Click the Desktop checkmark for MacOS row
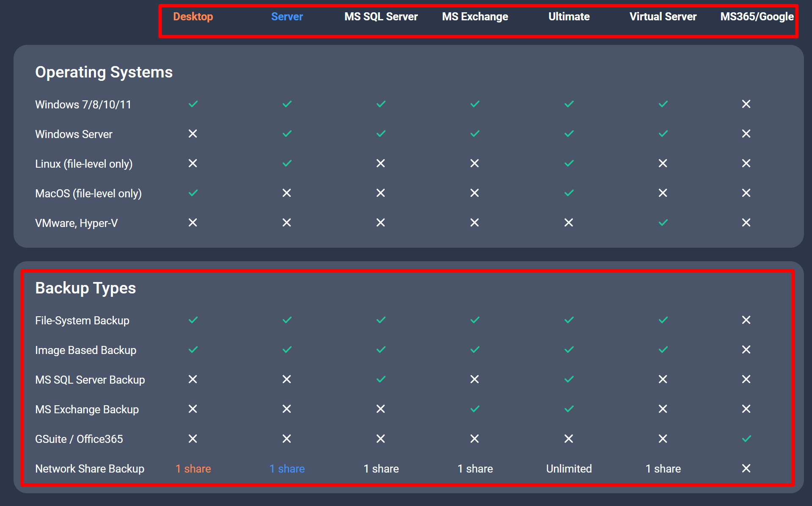 click(193, 193)
